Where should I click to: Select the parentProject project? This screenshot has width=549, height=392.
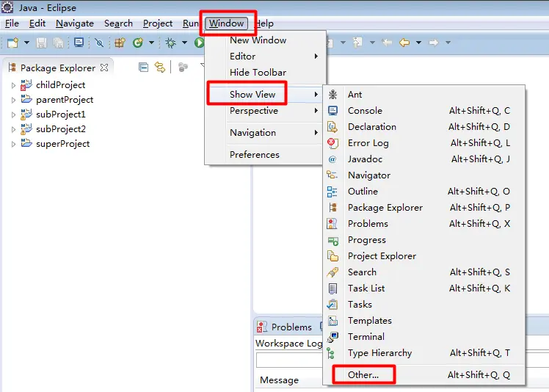[x=65, y=100]
